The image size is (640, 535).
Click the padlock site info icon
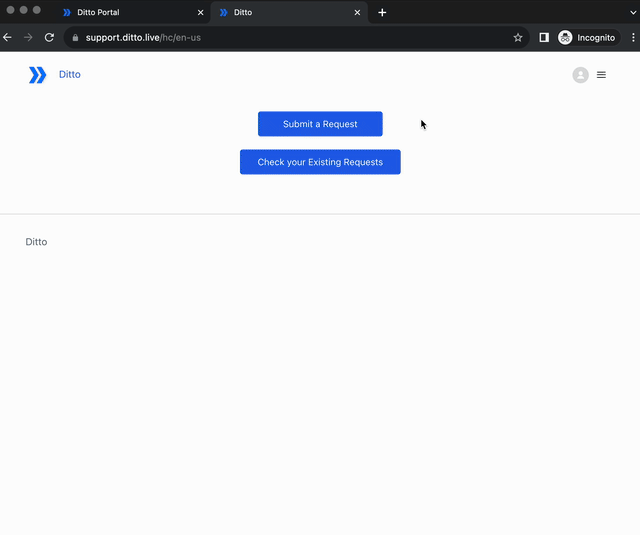[x=75, y=38]
